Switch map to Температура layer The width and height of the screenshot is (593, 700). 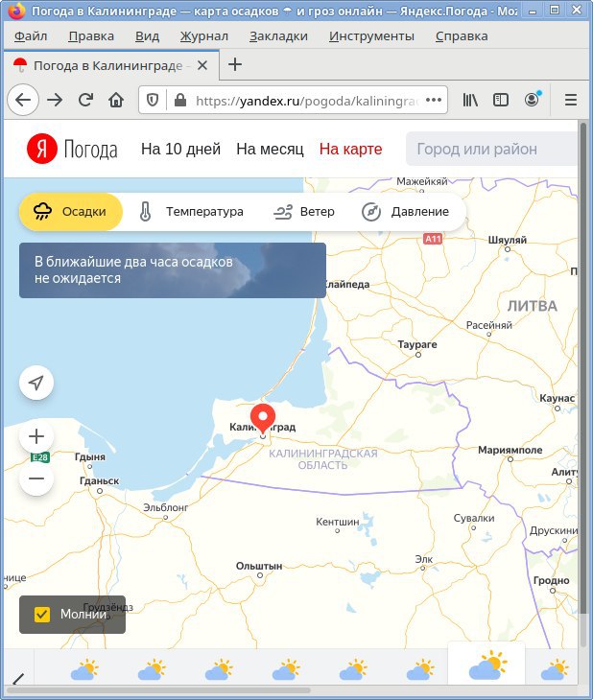191,212
